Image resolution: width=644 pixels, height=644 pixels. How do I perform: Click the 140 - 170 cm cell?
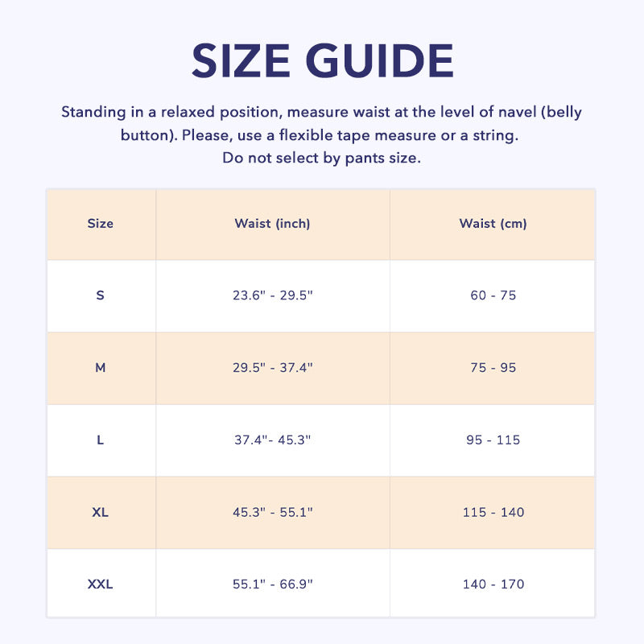493,584
